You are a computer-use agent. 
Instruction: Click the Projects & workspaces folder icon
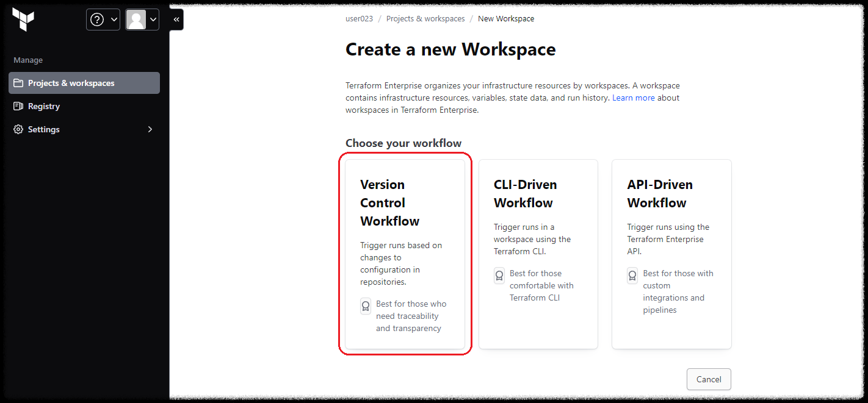click(x=18, y=83)
